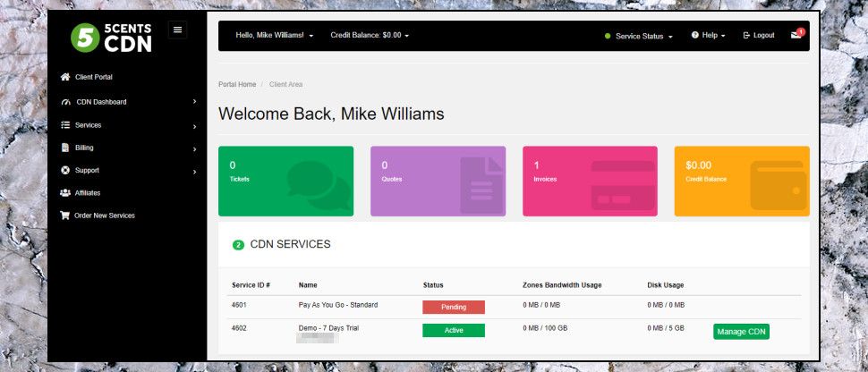The height and width of the screenshot is (372, 868).
Task: Click the Client Area breadcrumb
Action: [x=285, y=85]
